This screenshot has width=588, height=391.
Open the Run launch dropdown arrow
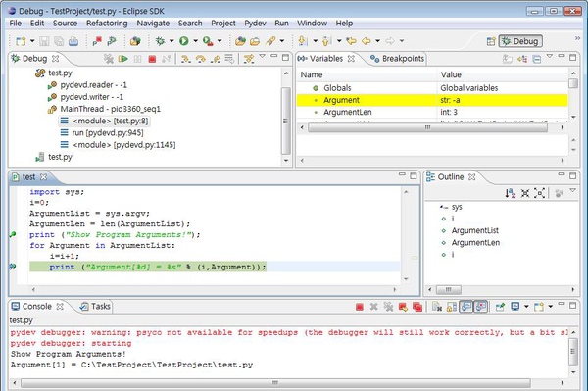[195, 41]
